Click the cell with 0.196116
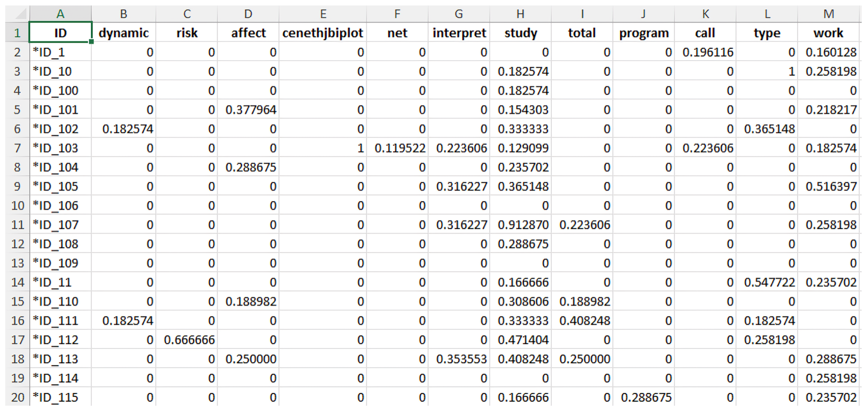Image resolution: width=868 pixels, height=413 pixels. coord(705,52)
